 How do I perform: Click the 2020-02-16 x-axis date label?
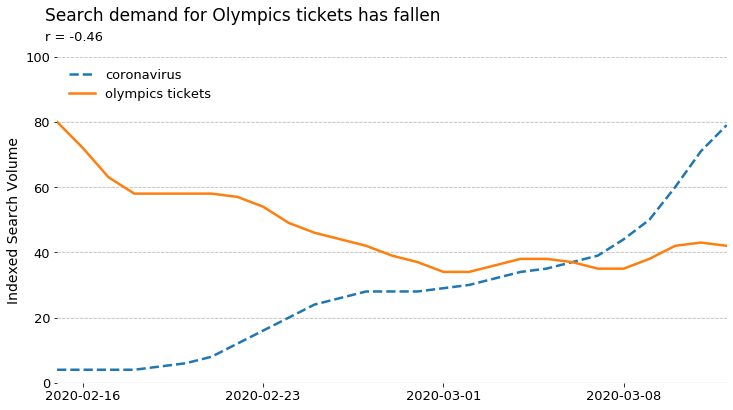(x=83, y=396)
